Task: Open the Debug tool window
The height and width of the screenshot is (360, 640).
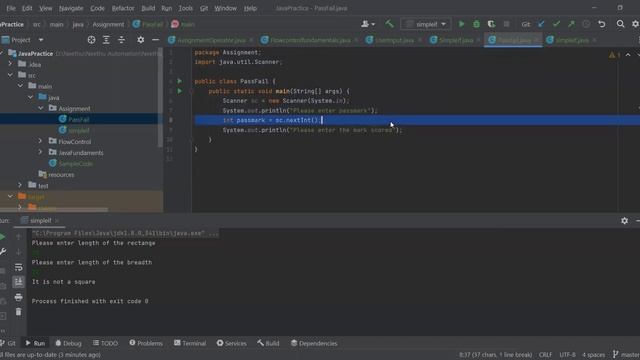Action: tap(68, 343)
